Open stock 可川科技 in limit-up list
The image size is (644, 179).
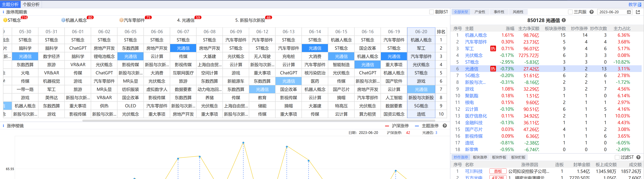pyautogui.click(x=474, y=171)
